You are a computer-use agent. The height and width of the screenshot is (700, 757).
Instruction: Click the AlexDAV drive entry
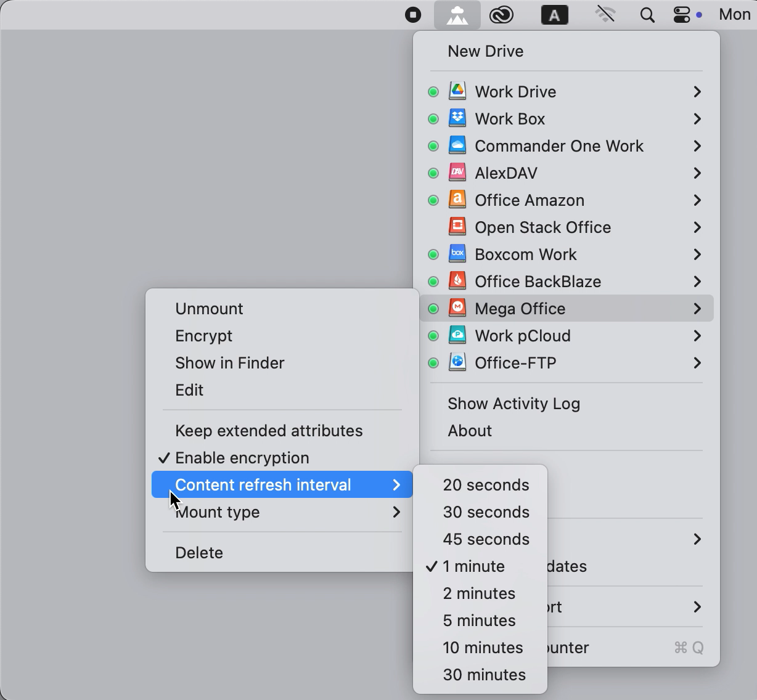click(x=567, y=173)
